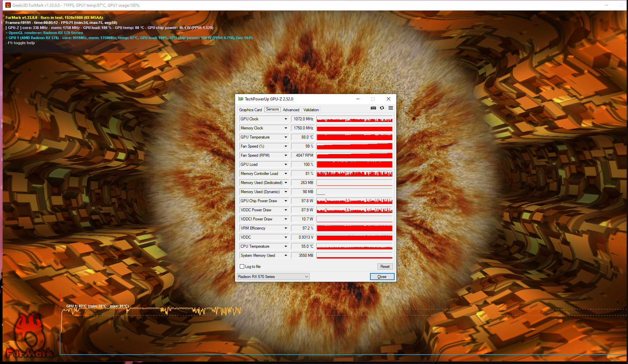Click the Reset button
628x364 pixels.
[x=385, y=267]
